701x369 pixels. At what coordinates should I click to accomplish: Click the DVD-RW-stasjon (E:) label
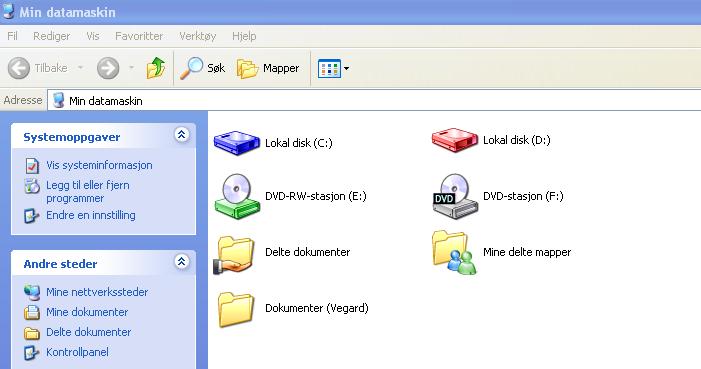pos(316,196)
